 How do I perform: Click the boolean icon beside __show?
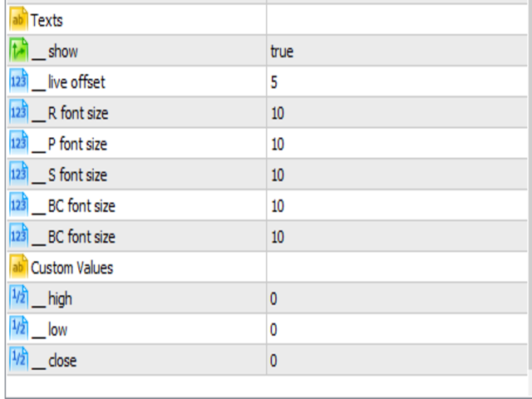tap(18, 51)
